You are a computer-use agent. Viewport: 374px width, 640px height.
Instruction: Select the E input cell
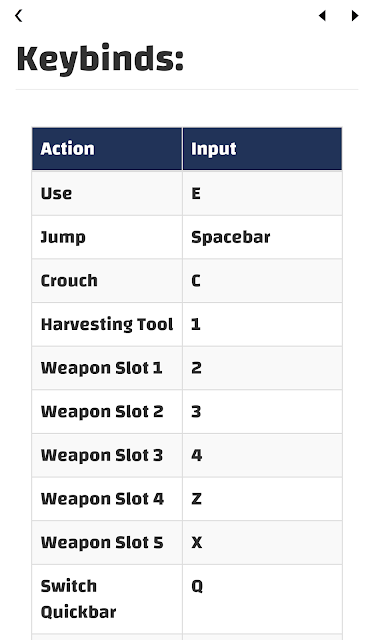(x=262, y=193)
